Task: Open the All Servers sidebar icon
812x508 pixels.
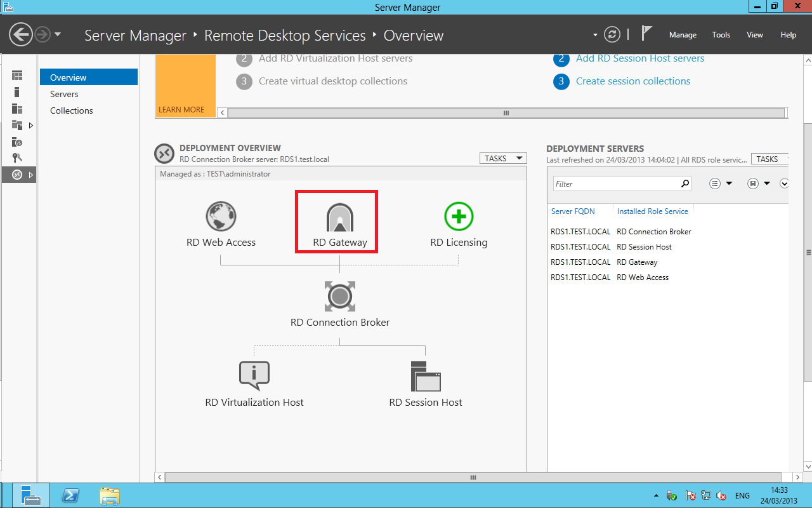Action: (17, 109)
